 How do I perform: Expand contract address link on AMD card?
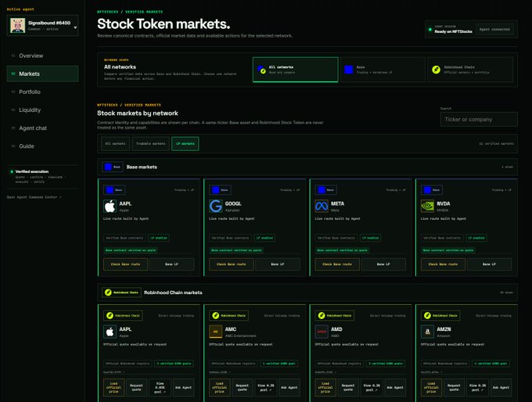click(325, 372)
